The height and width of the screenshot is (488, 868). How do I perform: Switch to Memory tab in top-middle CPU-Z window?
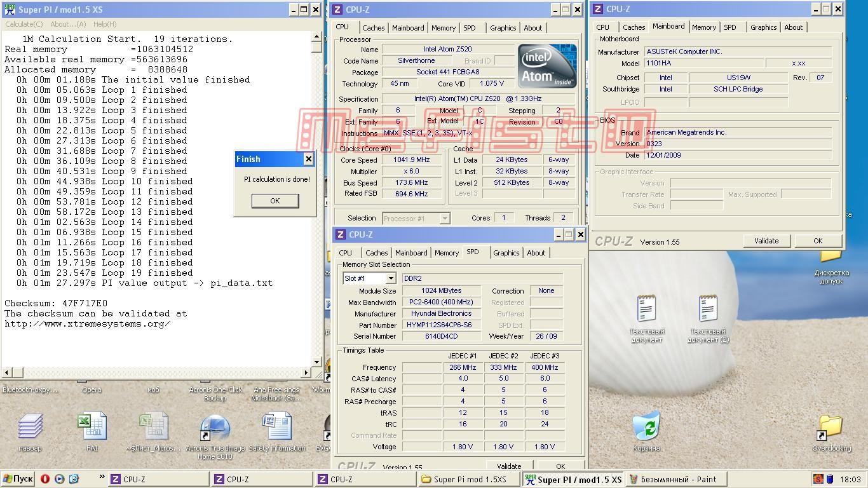pyautogui.click(x=444, y=28)
